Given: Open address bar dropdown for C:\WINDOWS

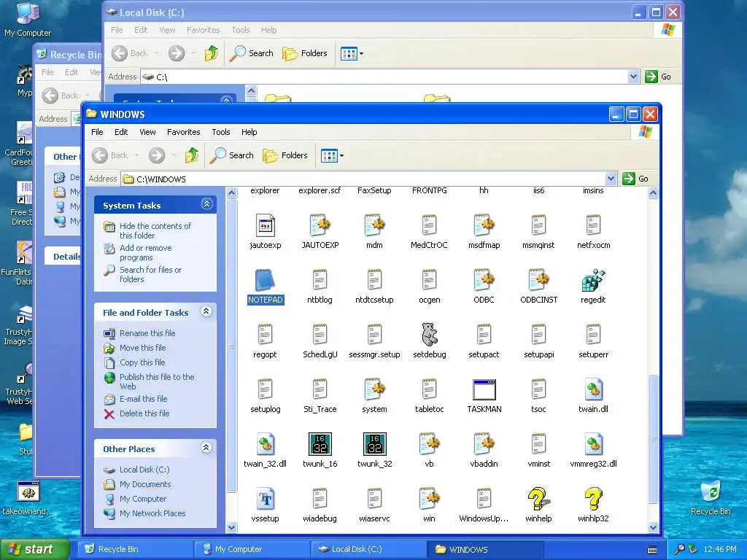Looking at the screenshot, I should (611, 179).
